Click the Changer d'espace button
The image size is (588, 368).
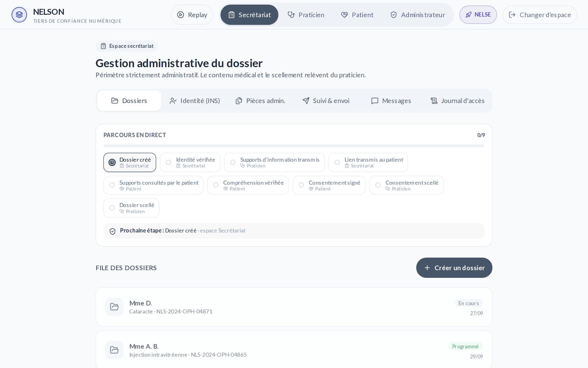tap(540, 15)
